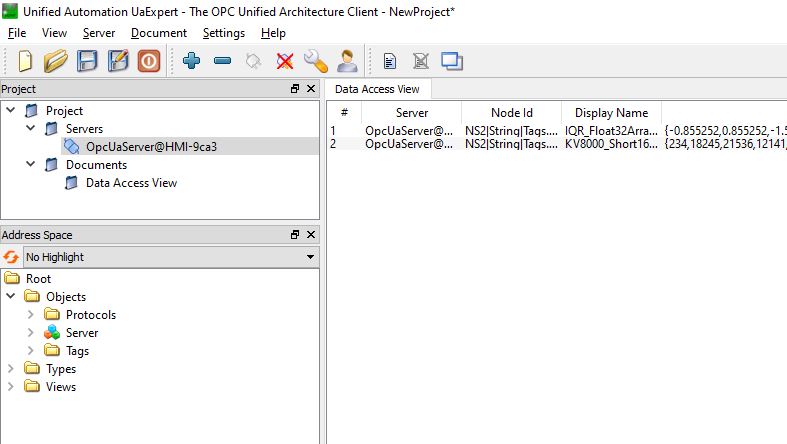
Task: Click value {-0.855252,0.855252 in row 1
Action: click(x=724, y=131)
